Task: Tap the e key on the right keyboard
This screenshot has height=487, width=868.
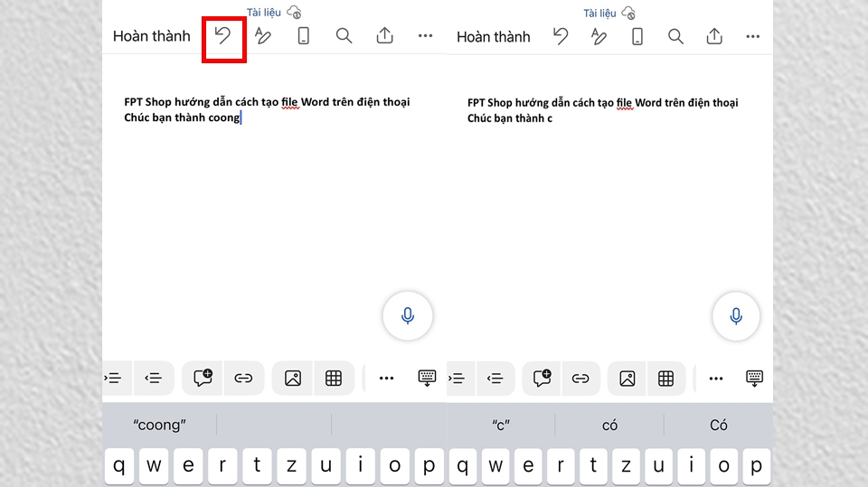Action: (528, 466)
